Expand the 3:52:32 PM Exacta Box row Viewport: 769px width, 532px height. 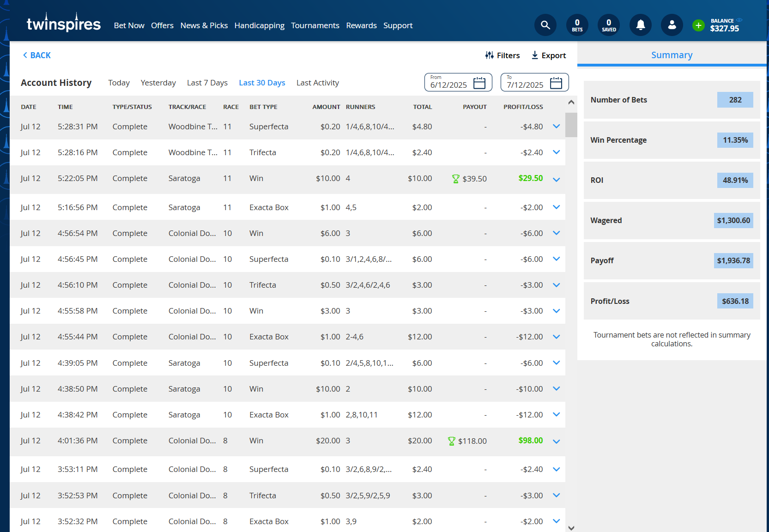(x=556, y=521)
